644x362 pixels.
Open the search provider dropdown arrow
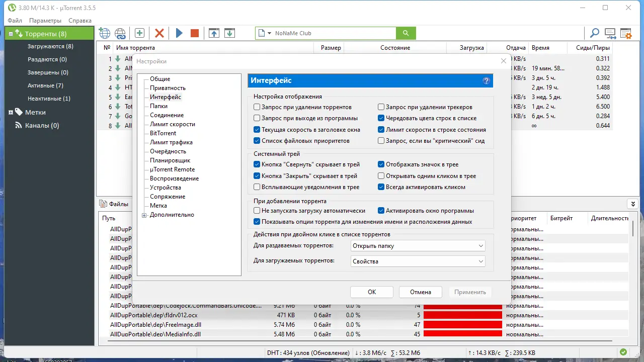pyautogui.click(x=269, y=33)
